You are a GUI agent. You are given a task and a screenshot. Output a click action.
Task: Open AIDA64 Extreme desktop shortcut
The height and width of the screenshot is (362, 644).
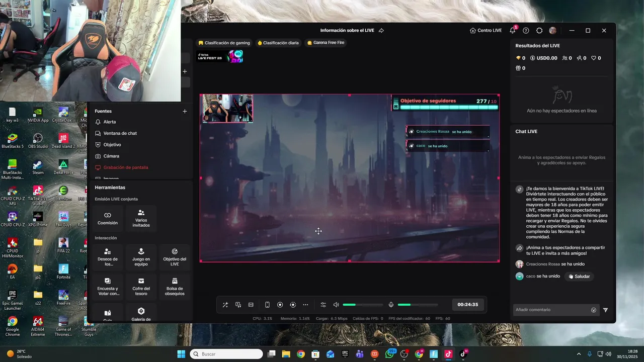click(38, 326)
